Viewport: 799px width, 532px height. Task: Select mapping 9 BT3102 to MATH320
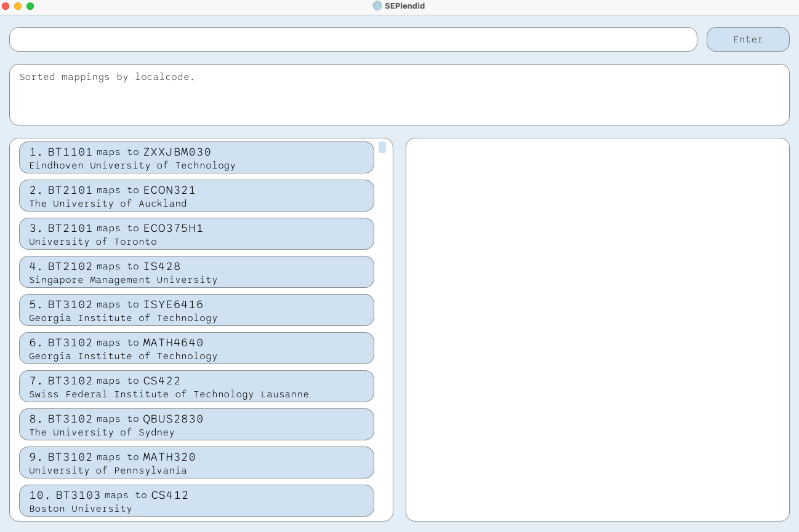coord(196,463)
